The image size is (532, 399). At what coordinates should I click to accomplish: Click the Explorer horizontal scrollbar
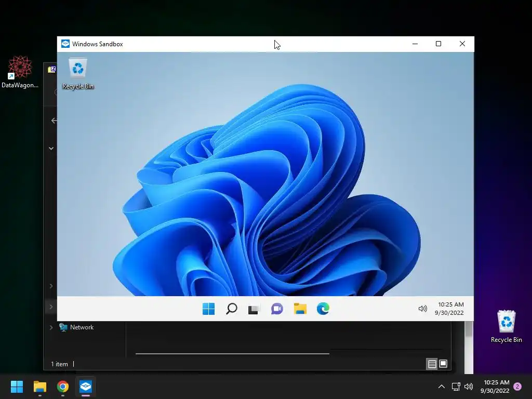232,353
